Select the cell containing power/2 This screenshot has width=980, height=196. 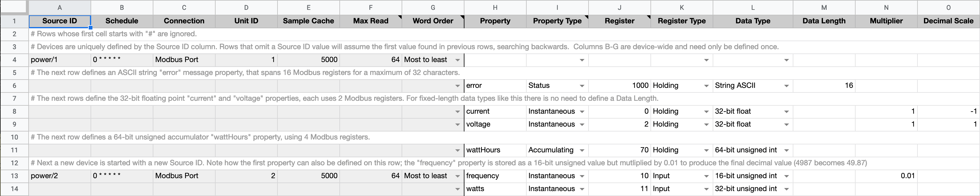coord(59,176)
